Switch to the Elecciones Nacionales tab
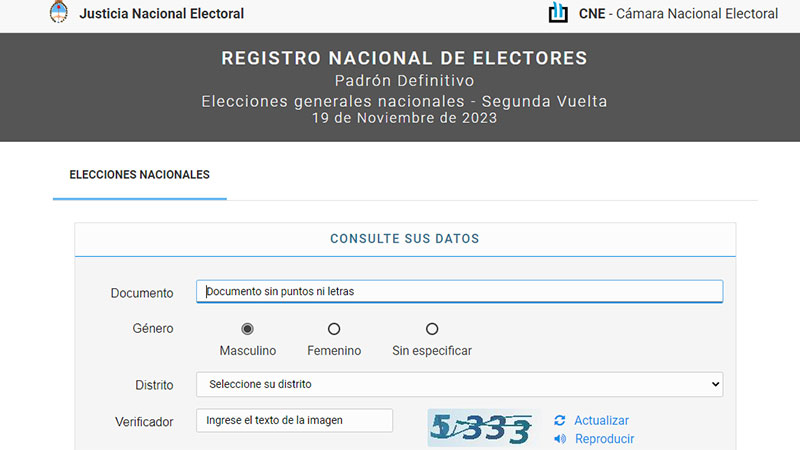 (139, 175)
